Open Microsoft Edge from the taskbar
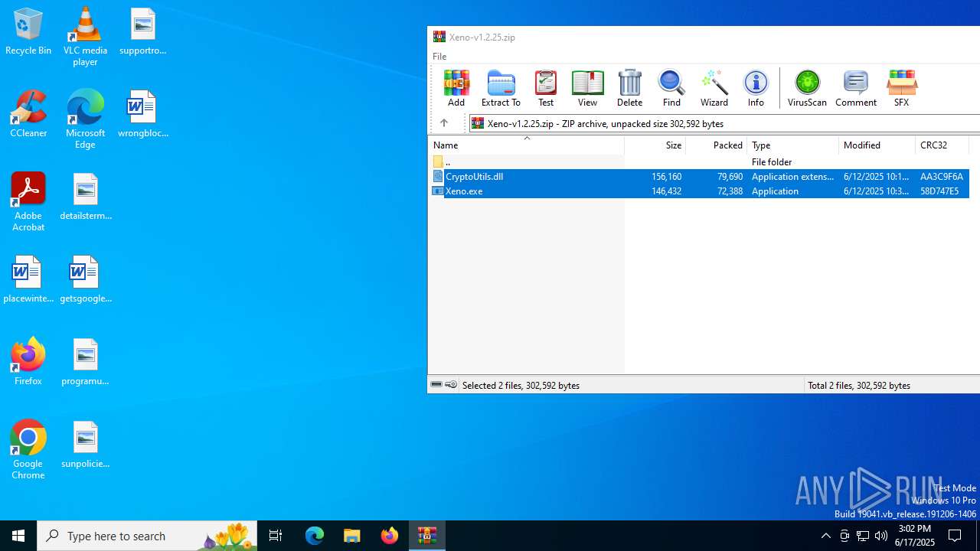980x551 pixels. [x=315, y=536]
